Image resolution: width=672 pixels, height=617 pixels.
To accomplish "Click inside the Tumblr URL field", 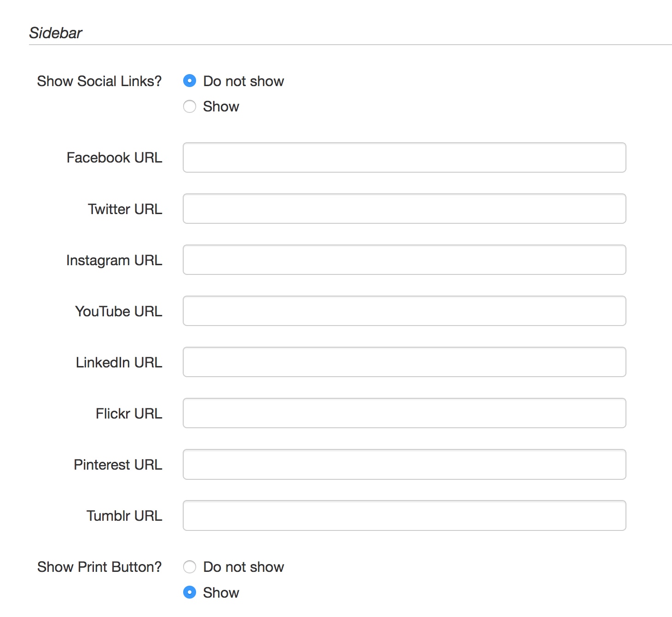I will click(x=404, y=515).
